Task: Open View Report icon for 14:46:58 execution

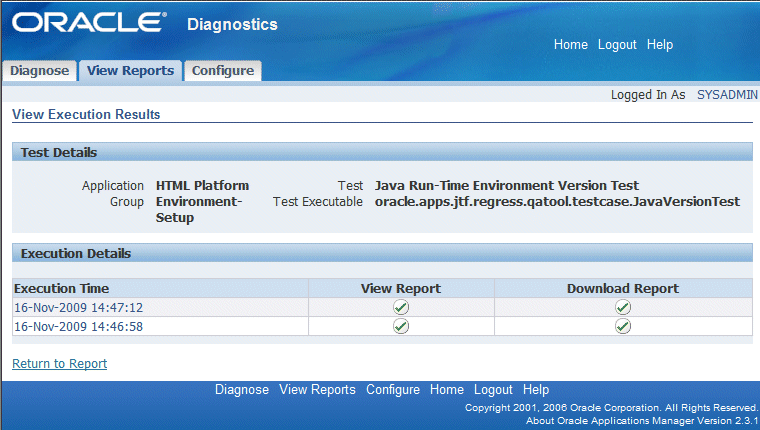Action: (x=401, y=326)
